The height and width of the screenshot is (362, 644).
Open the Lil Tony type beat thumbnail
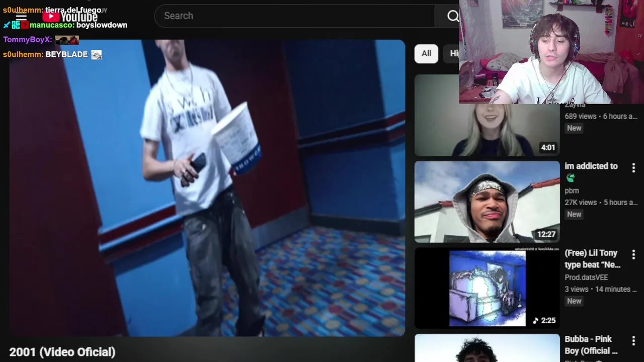point(487,288)
